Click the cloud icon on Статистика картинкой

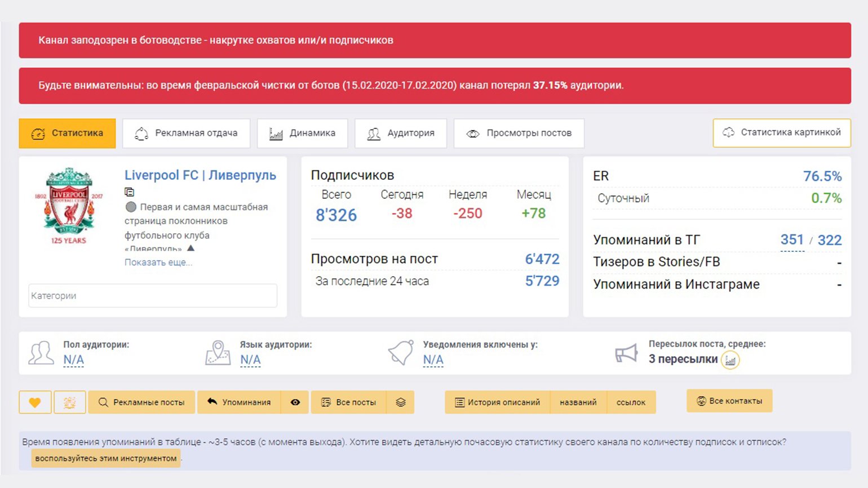click(729, 132)
